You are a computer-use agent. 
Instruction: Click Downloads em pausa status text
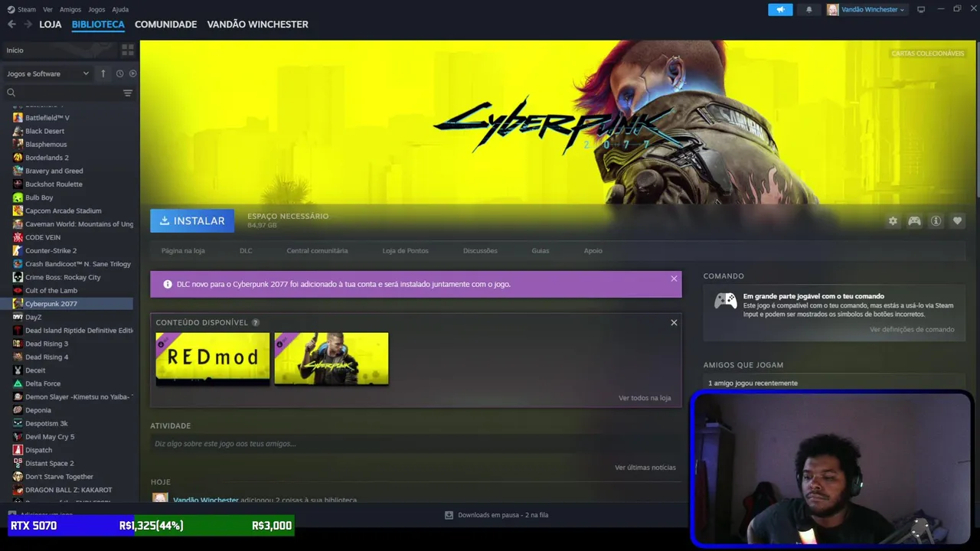(503, 515)
